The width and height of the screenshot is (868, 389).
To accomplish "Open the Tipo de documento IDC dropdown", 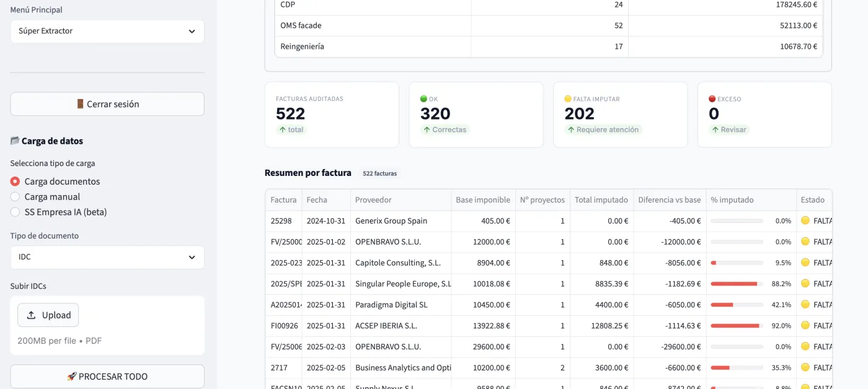I will tap(107, 258).
